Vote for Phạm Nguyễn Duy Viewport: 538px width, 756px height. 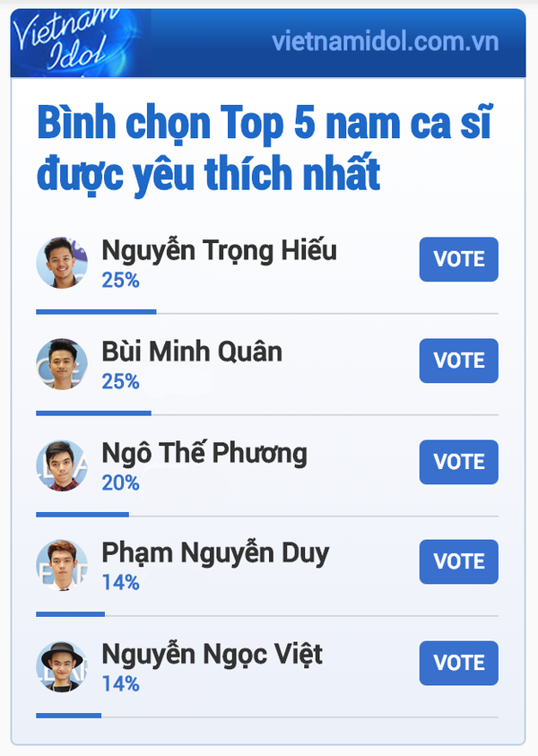pos(459,561)
